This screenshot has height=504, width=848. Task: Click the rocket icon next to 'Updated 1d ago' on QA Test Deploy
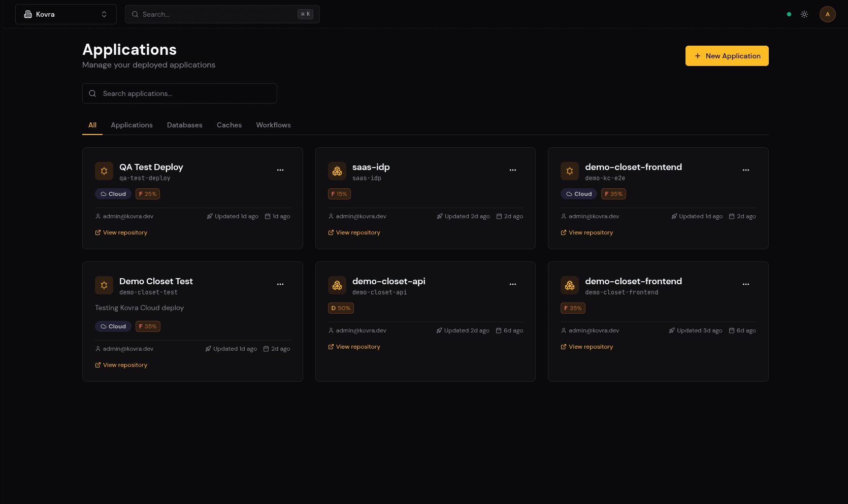pos(210,216)
